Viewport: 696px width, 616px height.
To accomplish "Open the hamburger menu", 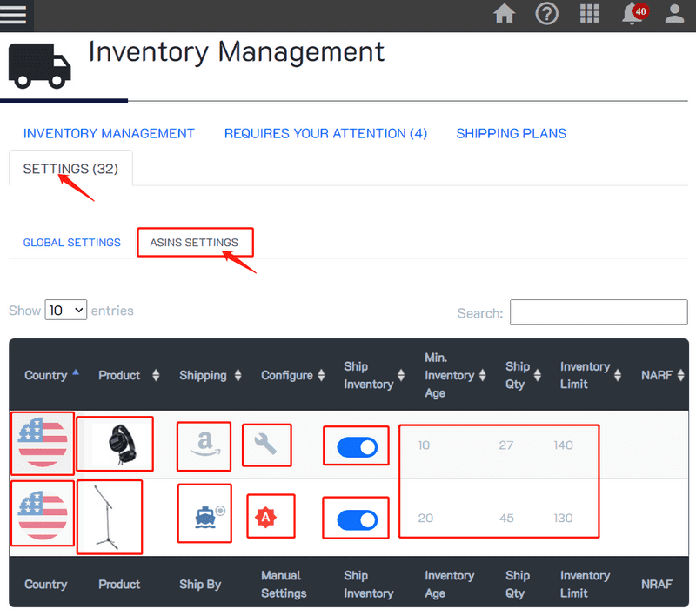I will 15,14.
